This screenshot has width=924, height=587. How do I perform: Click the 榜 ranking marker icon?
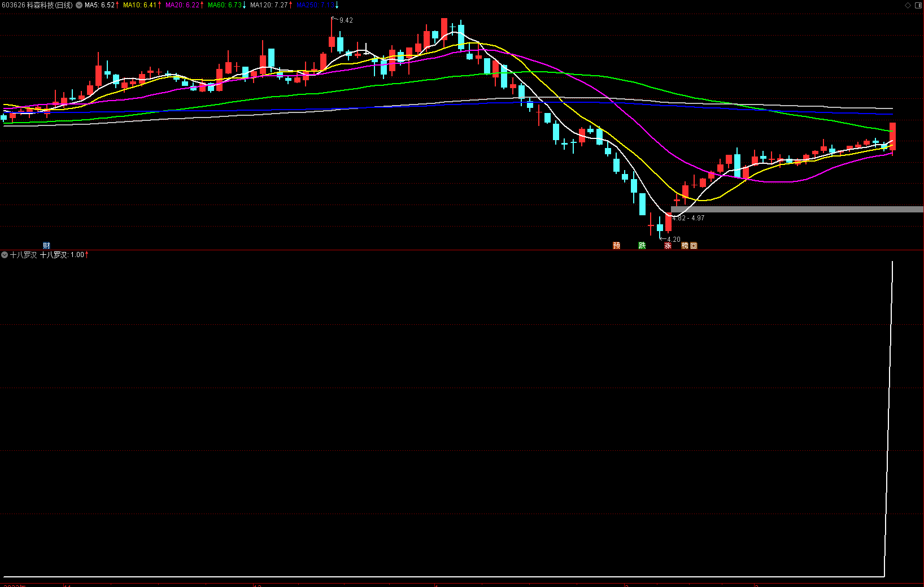tap(685, 246)
